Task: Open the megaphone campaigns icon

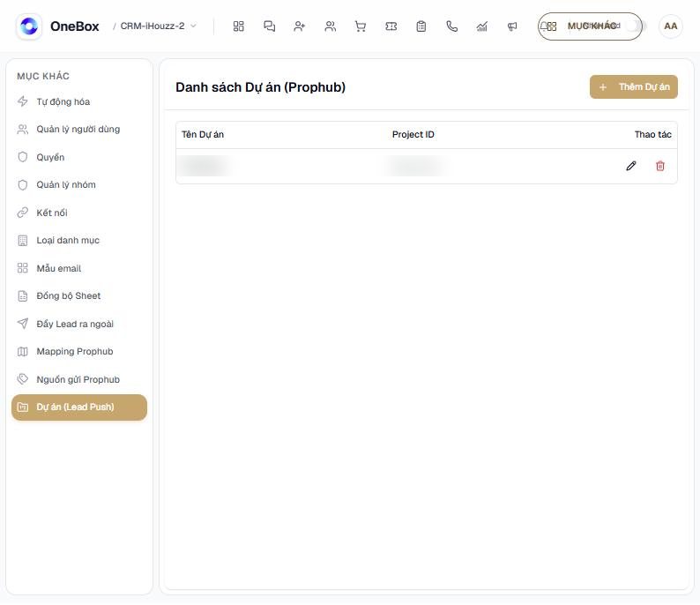Action: [512, 26]
